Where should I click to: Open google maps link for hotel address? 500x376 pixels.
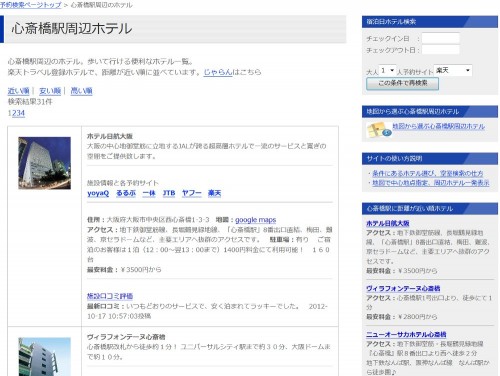pos(255,220)
